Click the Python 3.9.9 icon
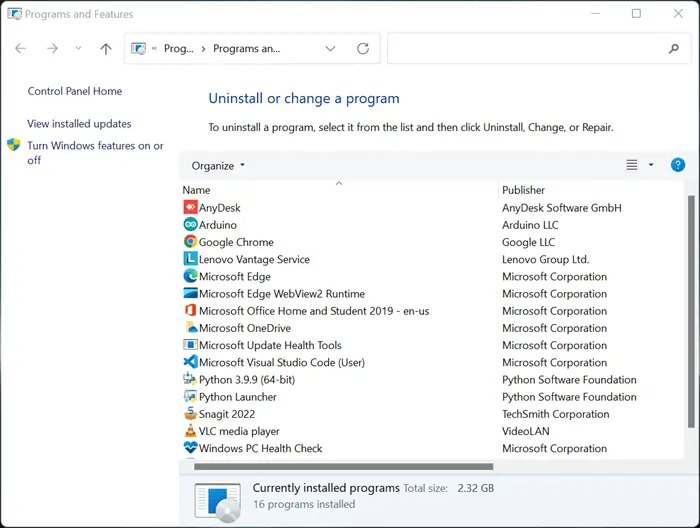This screenshot has height=528, width=700. [x=190, y=379]
